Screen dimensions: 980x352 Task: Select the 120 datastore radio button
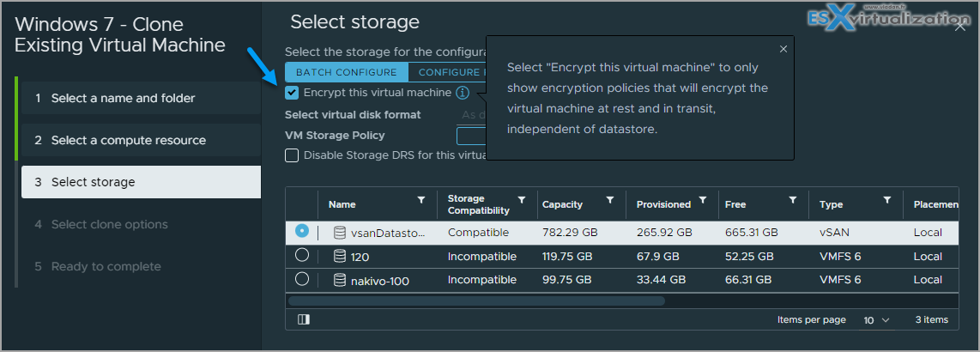pyautogui.click(x=302, y=255)
